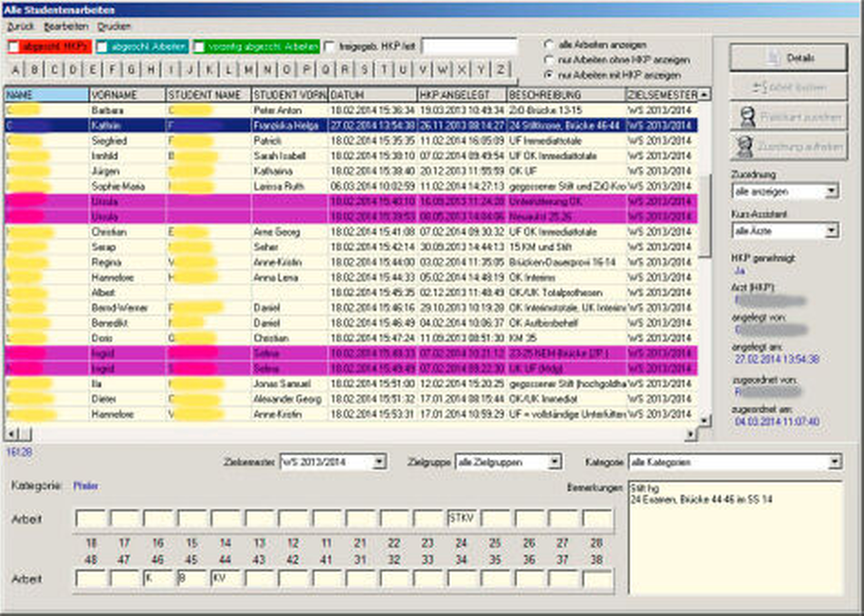Filter names by letter K
Viewport: 864px width, 616px height.
[x=209, y=70]
